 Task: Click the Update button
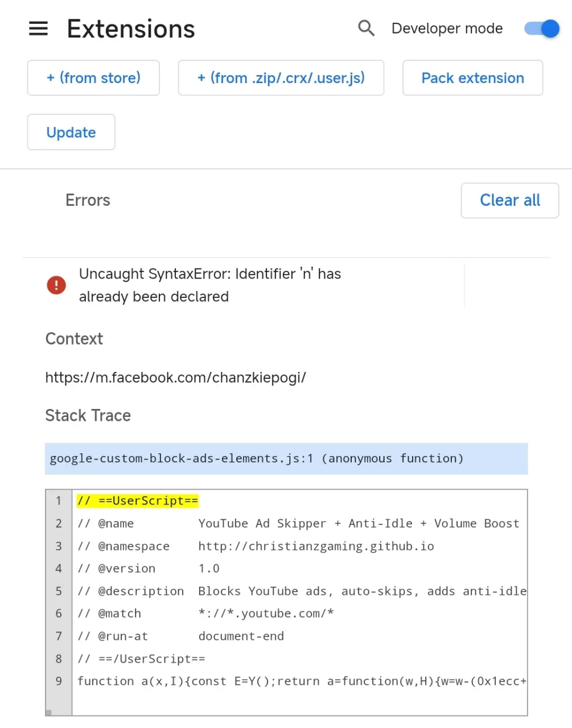click(71, 132)
